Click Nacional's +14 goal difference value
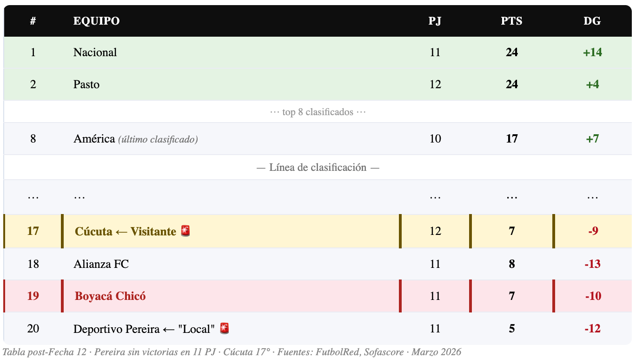The width and height of the screenshot is (636, 364). (592, 52)
